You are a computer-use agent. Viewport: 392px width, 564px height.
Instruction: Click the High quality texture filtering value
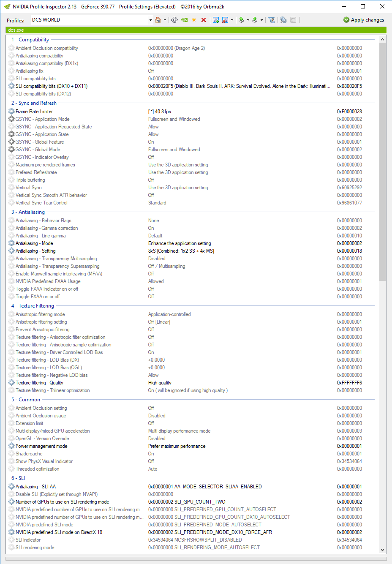click(x=160, y=383)
